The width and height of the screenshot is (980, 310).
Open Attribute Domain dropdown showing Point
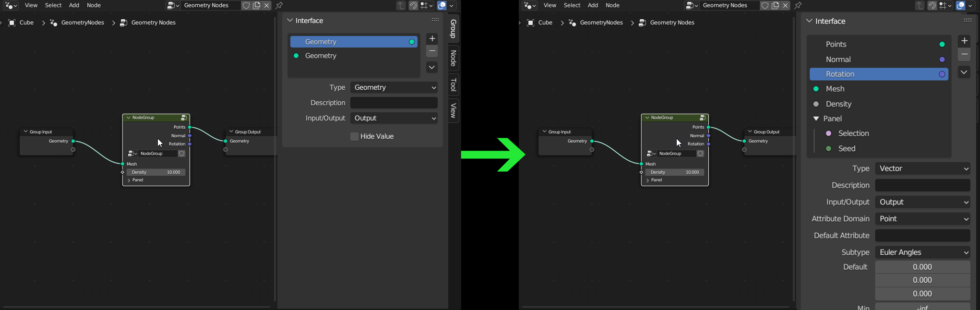point(923,219)
